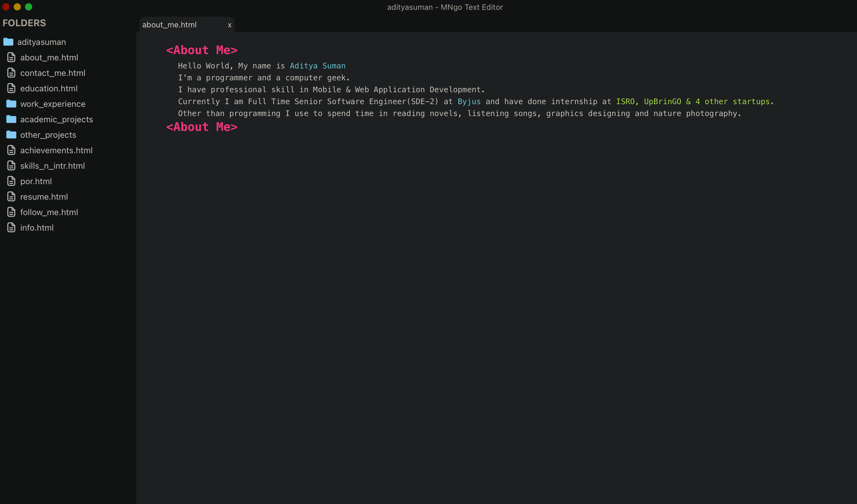Open resume.html from the file list
The height and width of the screenshot is (504, 857).
44,197
